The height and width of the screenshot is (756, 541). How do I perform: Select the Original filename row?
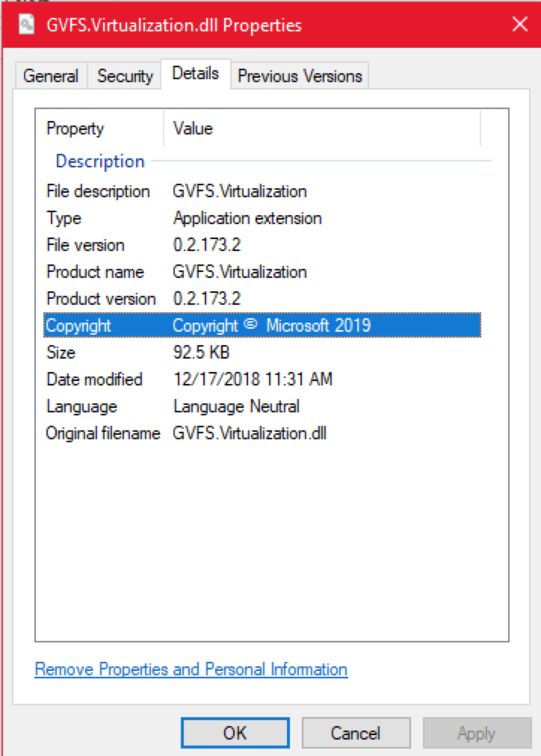click(x=262, y=433)
